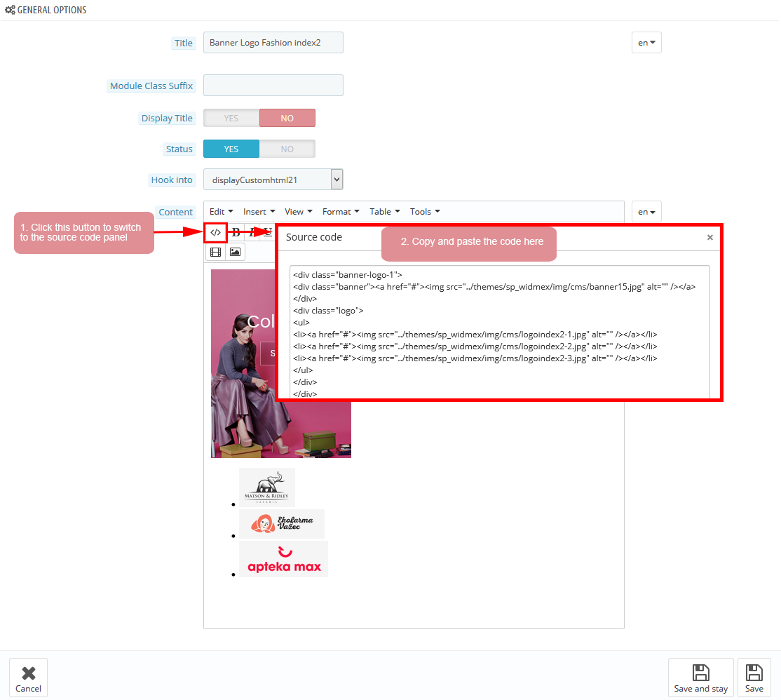Set Status to NO

pyautogui.click(x=287, y=149)
